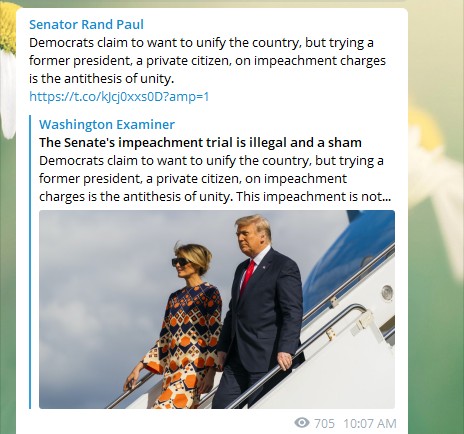Click the red tie in the photo
464x434 pixels.
(x=248, y=276)
